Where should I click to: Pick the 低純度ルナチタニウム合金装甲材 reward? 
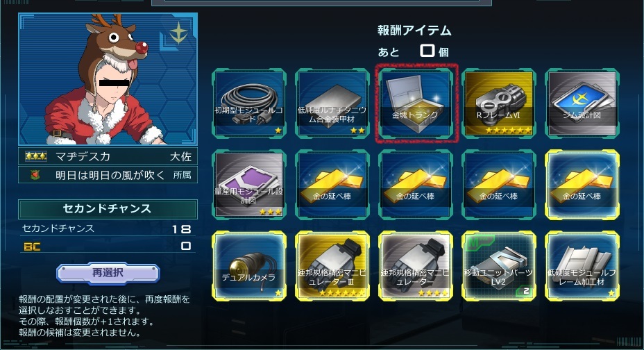[x=332, y=103]
